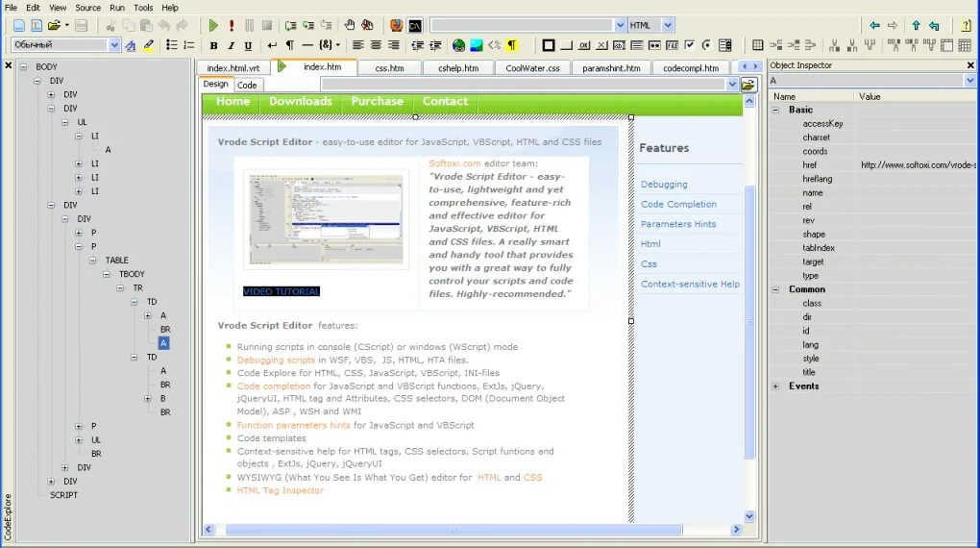The height and width of the screenshot is (548, 980).
Task: Click the HTML Tag Inspector link
Action: coord(280,490)
